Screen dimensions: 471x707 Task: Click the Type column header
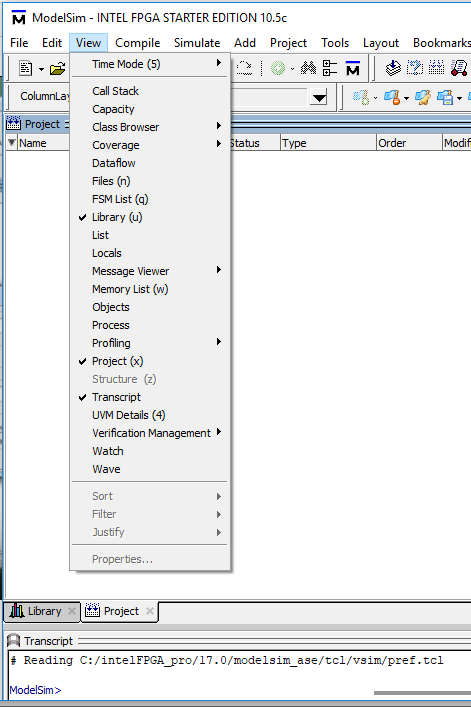point(328,143)
